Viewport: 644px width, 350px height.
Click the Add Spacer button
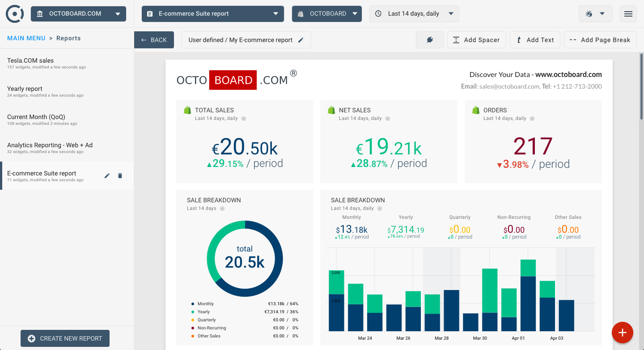[476, 40]
